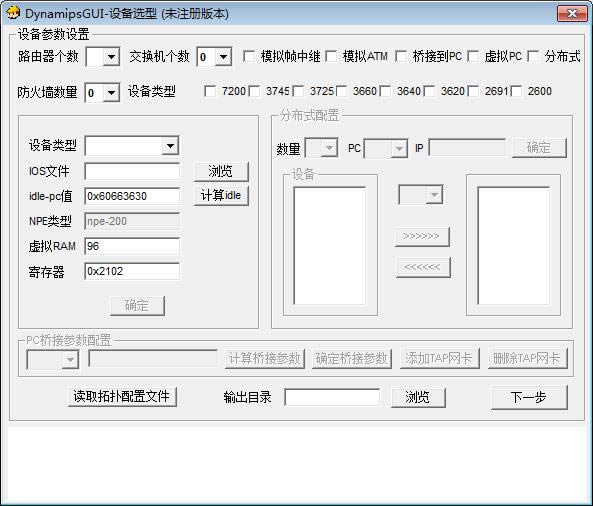Tick the 3620 device type checkbox
593x506 pixels.
point(429,91)
